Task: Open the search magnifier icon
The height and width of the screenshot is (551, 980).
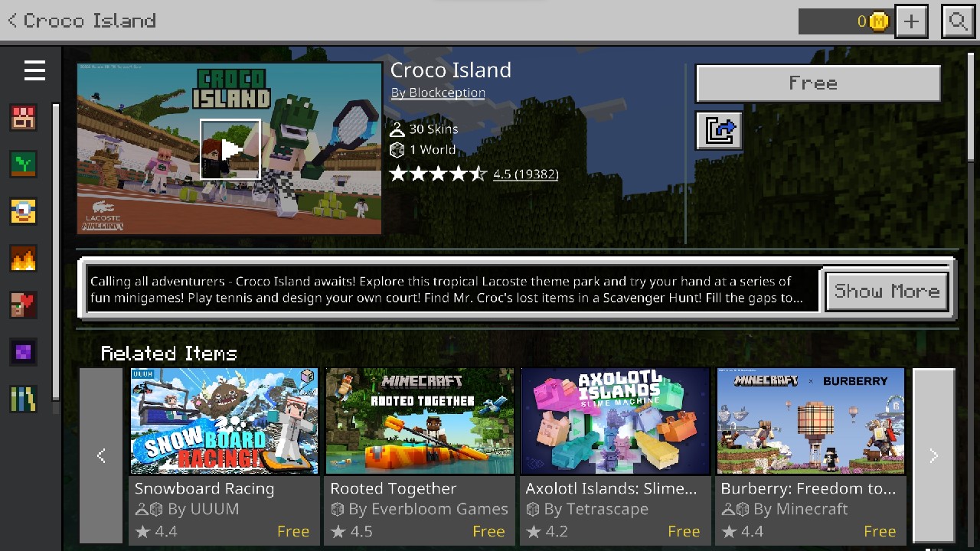Action: (x=958, y=21)
